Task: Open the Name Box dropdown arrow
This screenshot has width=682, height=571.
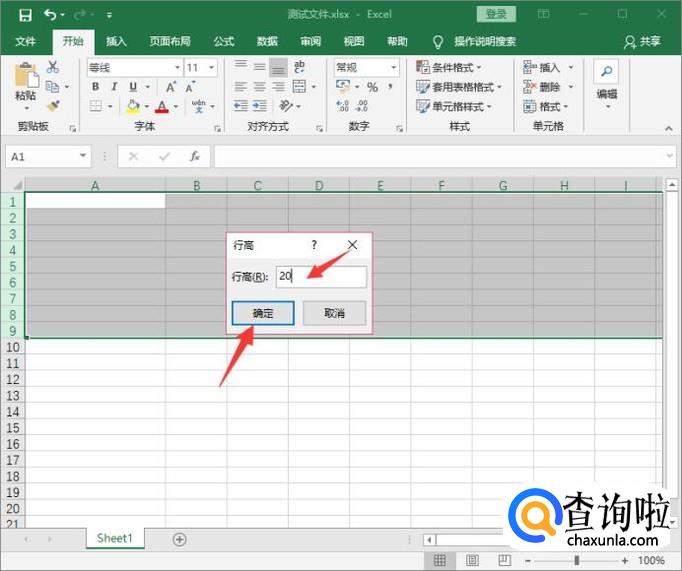Action: tap(83, 156)
